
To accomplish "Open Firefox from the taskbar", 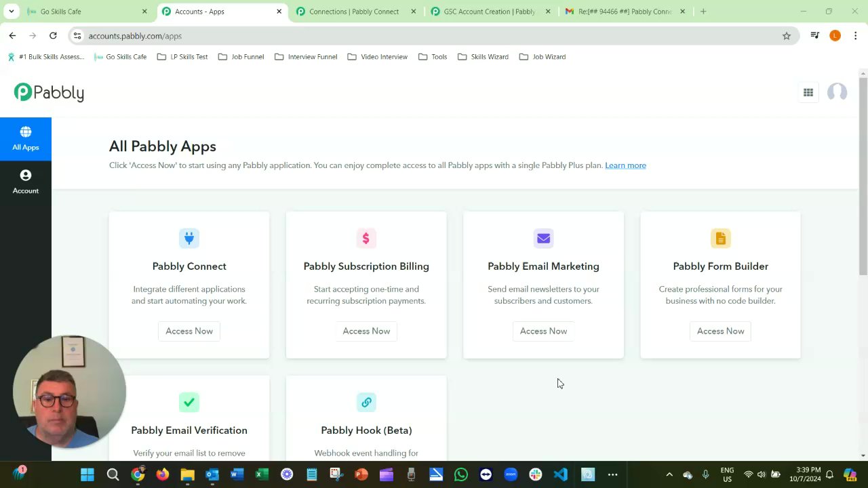I will point(162,475).
